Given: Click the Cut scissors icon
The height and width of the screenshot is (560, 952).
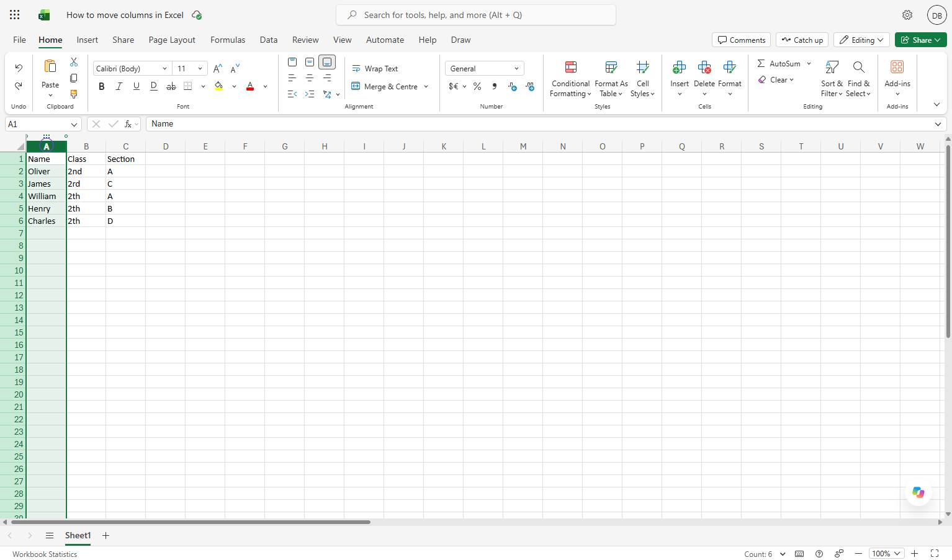Looking at the screenshot, I should point(74,62).
